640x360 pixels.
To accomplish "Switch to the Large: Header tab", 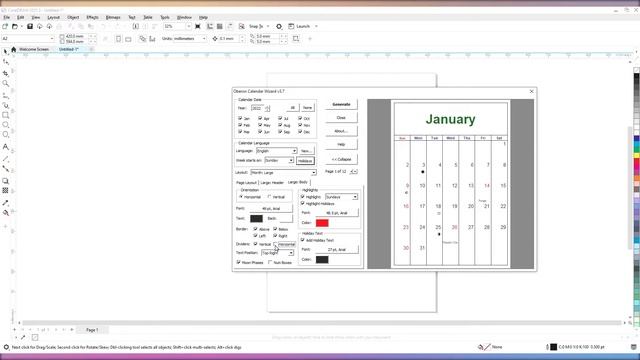I will tap(272, 182).
